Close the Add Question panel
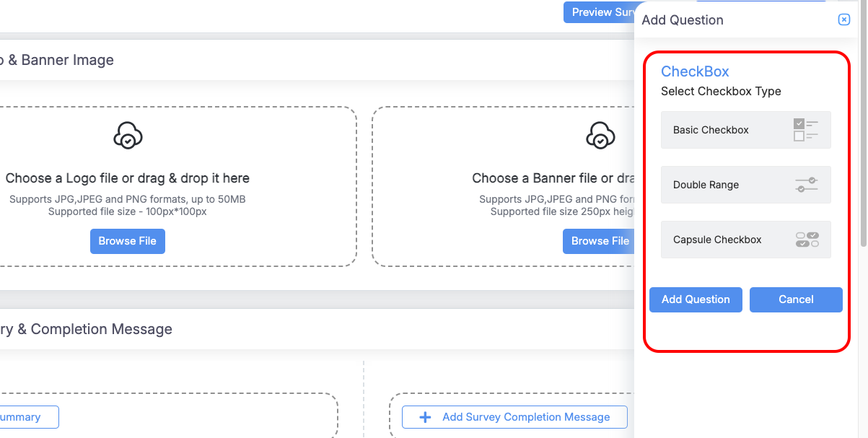This screenshot has width=868, height=438. [843, 19]
